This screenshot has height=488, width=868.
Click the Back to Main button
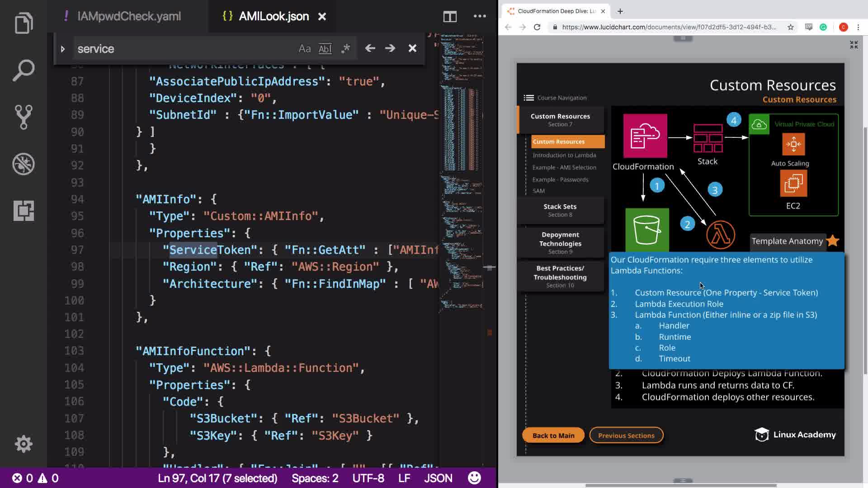coord(553,436)
